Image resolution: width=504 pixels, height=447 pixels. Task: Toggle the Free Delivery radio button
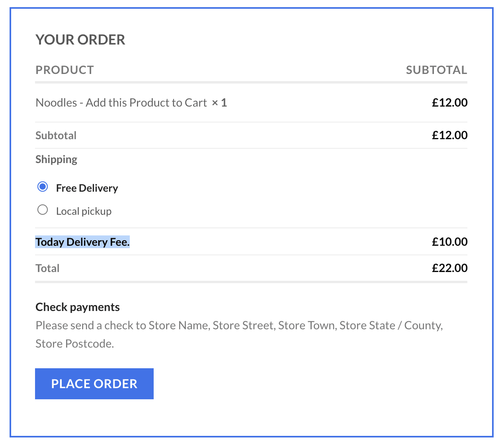(43, 186)
